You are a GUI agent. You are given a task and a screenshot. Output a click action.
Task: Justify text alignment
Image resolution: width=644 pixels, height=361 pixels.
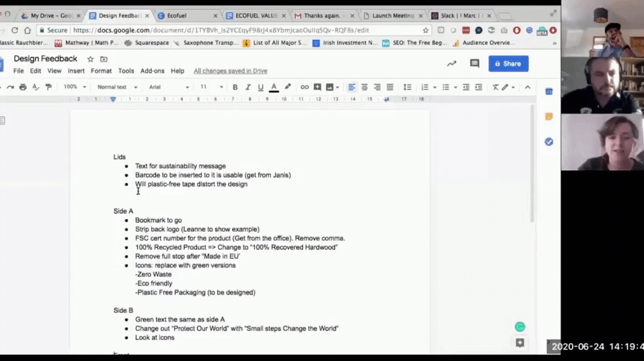(x=390, y=87)
